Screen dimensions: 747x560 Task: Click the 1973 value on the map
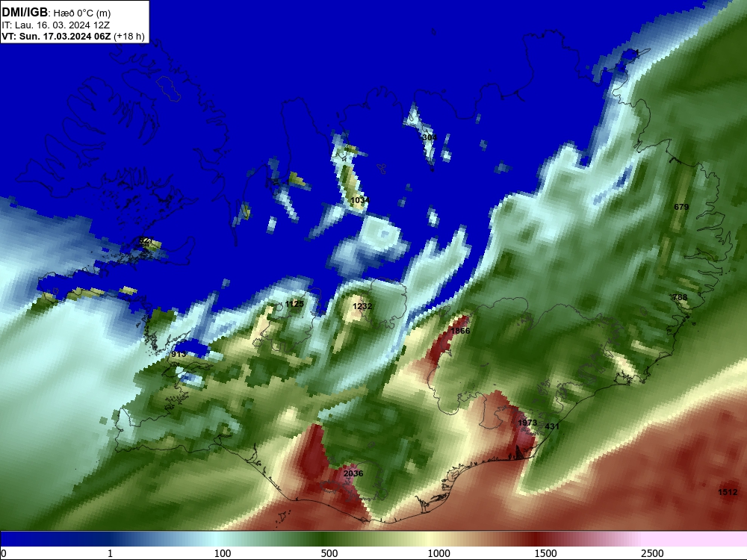coord(527,423)
